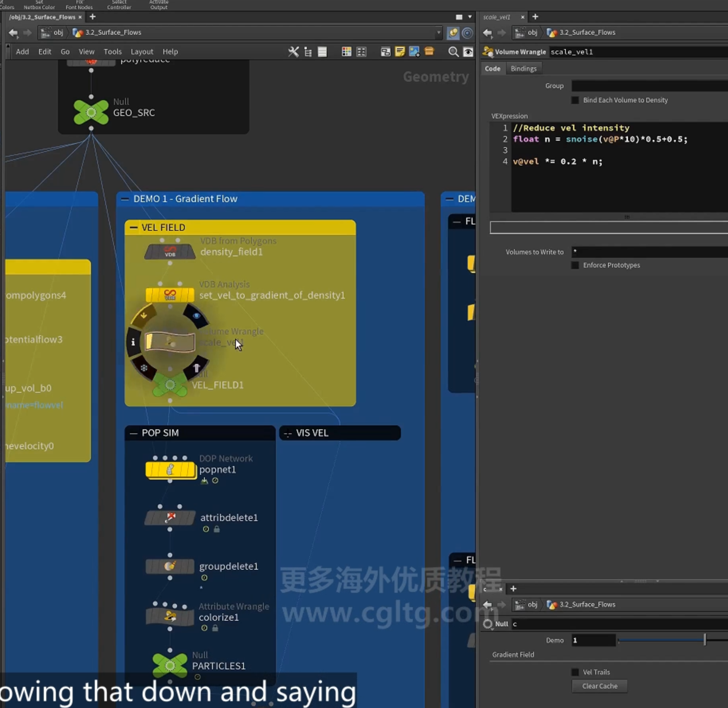Image resolution: width=728 pixels, height=708 pixels.
Task: Click the info button on node ring
Action: (x=133, y=342)
